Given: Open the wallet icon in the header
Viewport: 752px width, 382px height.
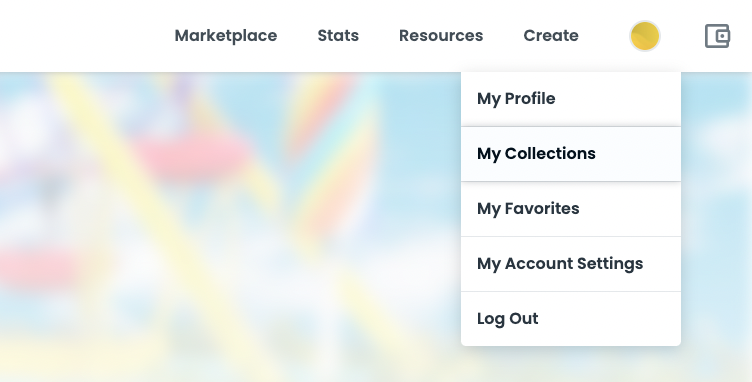Looking at the screenshot, I should 717,36.
